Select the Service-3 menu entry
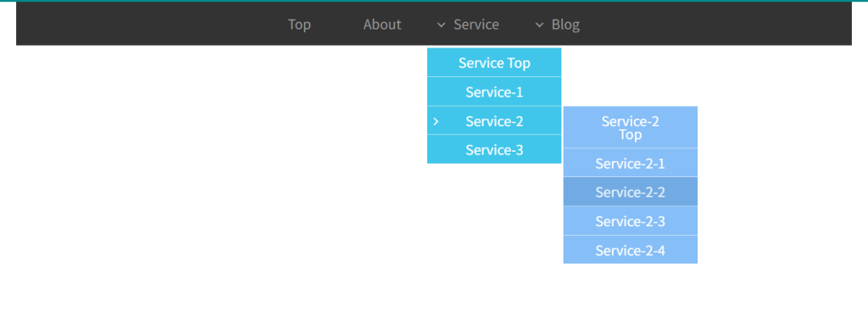The image size is (868, 317). point(494,149)
